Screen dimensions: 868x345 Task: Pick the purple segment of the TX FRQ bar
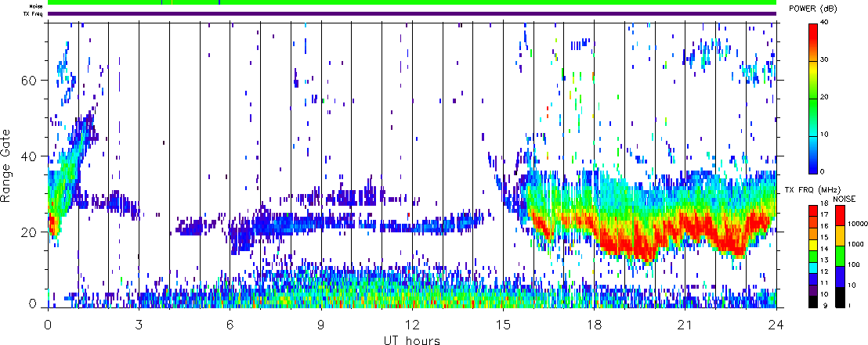coord(813,290)
